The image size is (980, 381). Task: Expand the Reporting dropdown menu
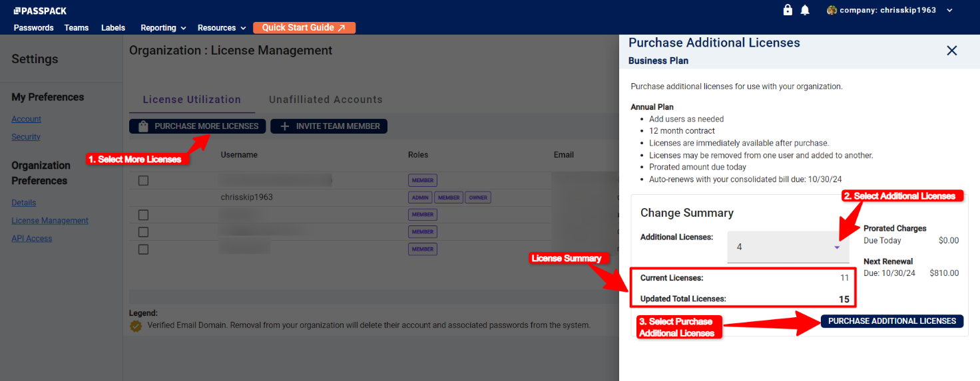(x=163, y=28)
